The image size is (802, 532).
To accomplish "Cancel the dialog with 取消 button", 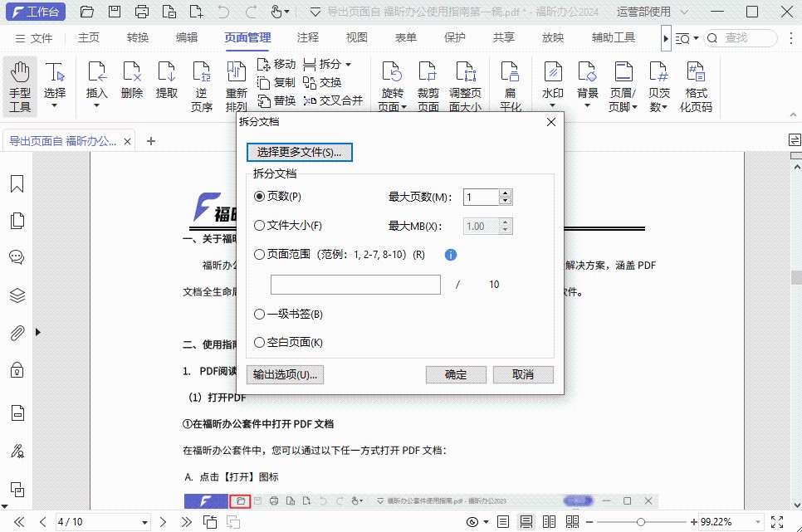I will [523, 374].
